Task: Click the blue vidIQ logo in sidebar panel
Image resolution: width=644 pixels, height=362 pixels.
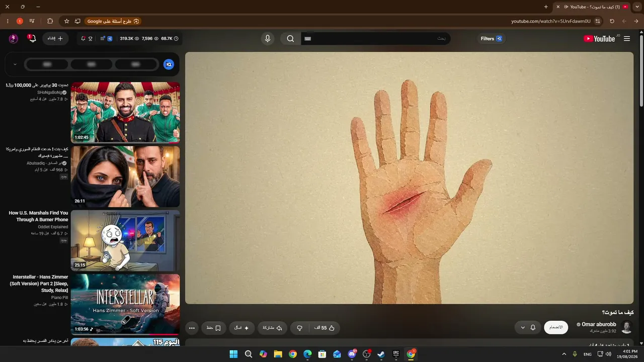Action: (169, 64)
